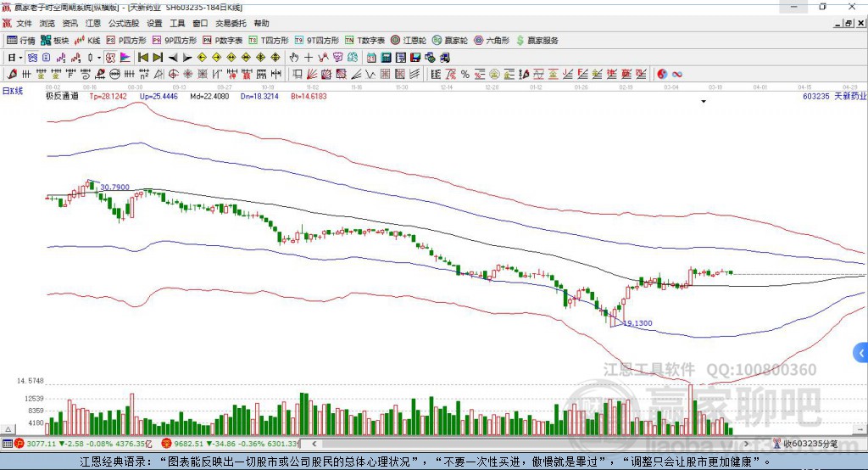Click the 日K线 period label
This screenshot has width=868, height=470.
click(x=13, y=92)
